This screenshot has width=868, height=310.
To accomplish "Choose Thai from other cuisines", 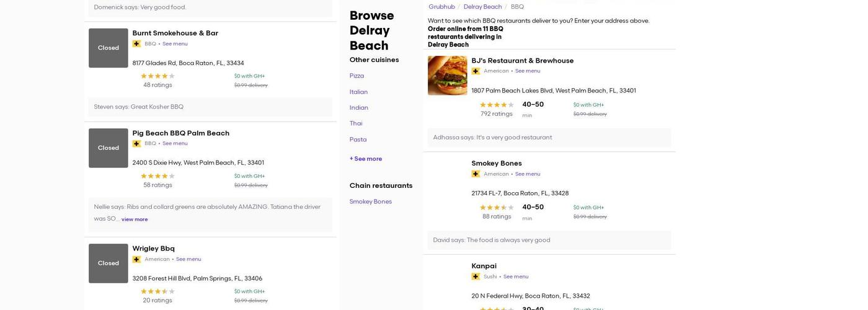I will [x=356, y=124].
